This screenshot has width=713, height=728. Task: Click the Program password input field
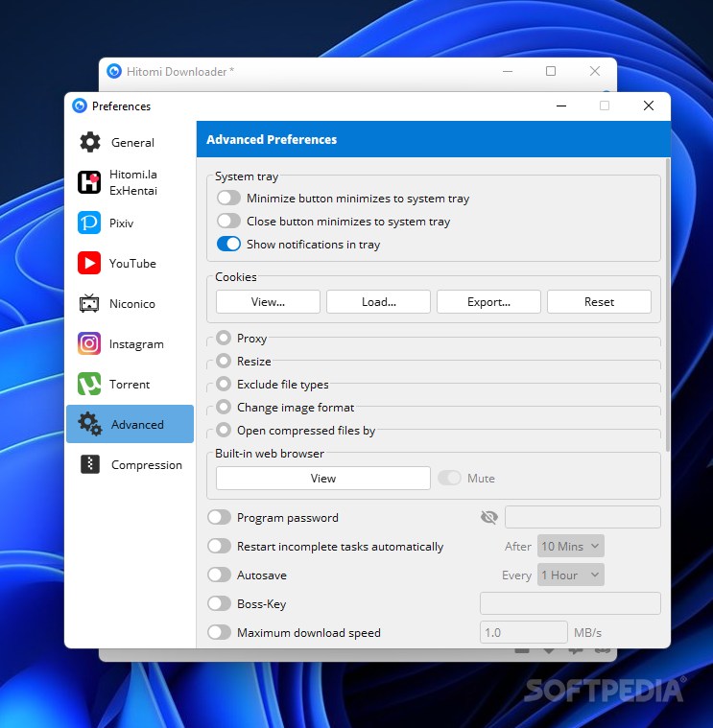(582, 517)
